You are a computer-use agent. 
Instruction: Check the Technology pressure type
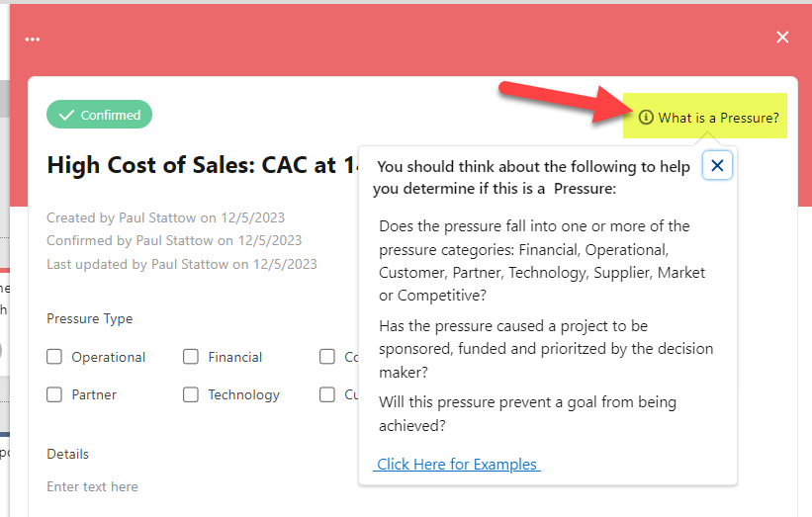pos(191,394)
